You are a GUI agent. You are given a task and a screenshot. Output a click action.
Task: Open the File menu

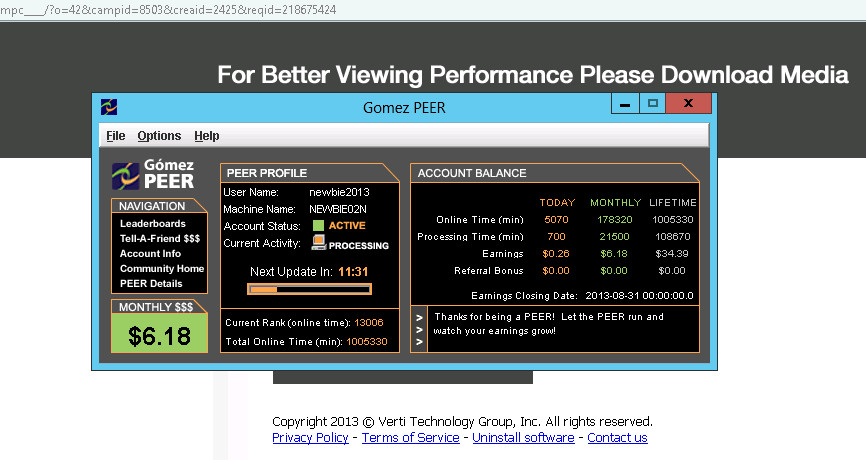click(x=115, y=136)
